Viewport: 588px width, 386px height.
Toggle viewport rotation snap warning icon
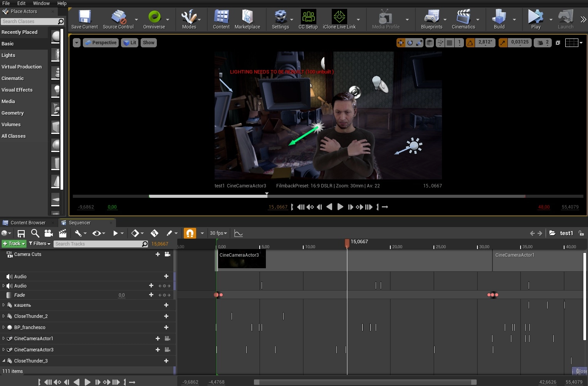pos(470,43)
